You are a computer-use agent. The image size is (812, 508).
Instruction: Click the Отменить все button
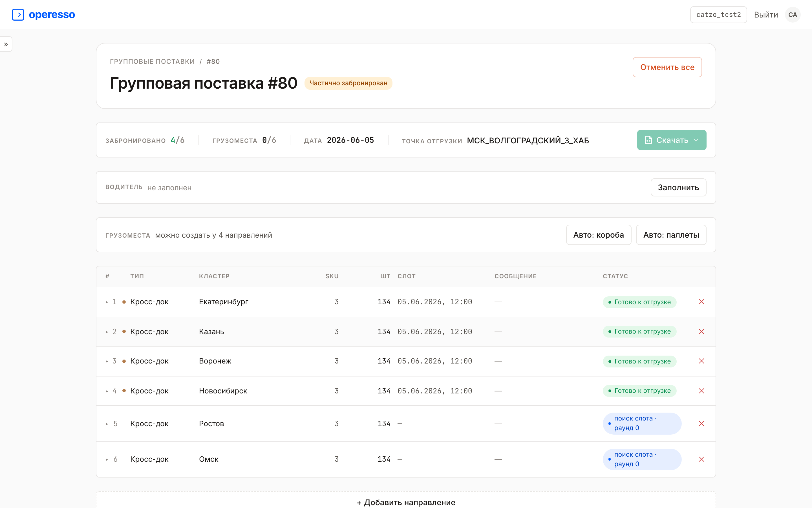(x=667, y=67)
